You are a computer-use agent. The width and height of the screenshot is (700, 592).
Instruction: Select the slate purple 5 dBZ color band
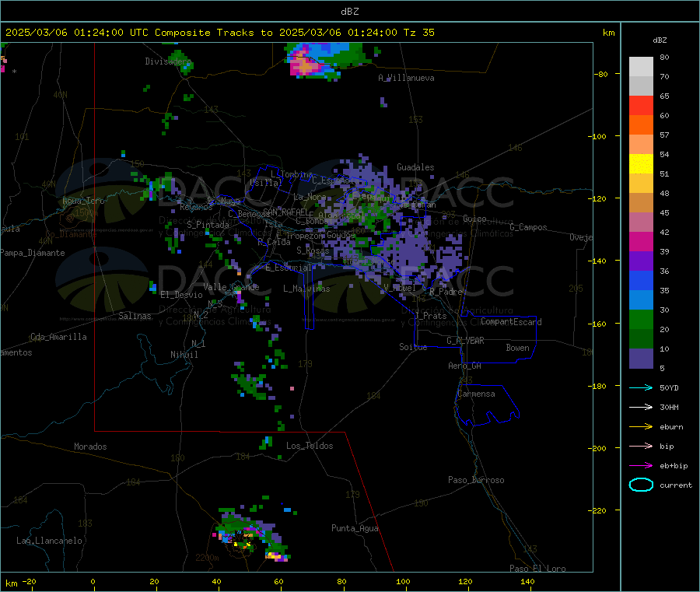(641, 359)
